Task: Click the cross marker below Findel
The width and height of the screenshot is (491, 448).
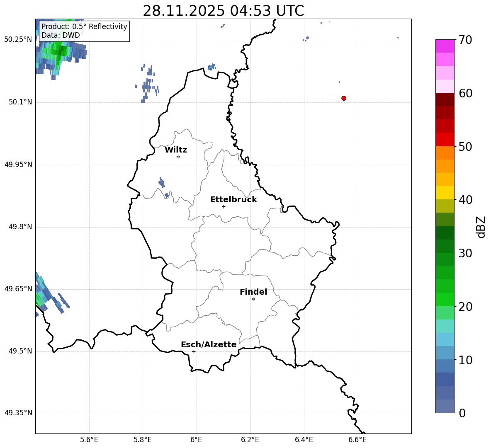Action: [x=253, y=299]
